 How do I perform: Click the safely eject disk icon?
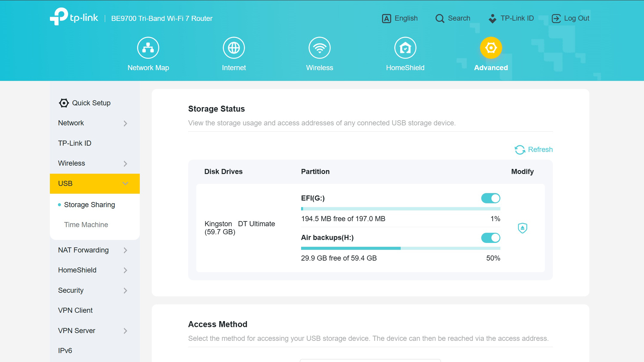[522, 228]
